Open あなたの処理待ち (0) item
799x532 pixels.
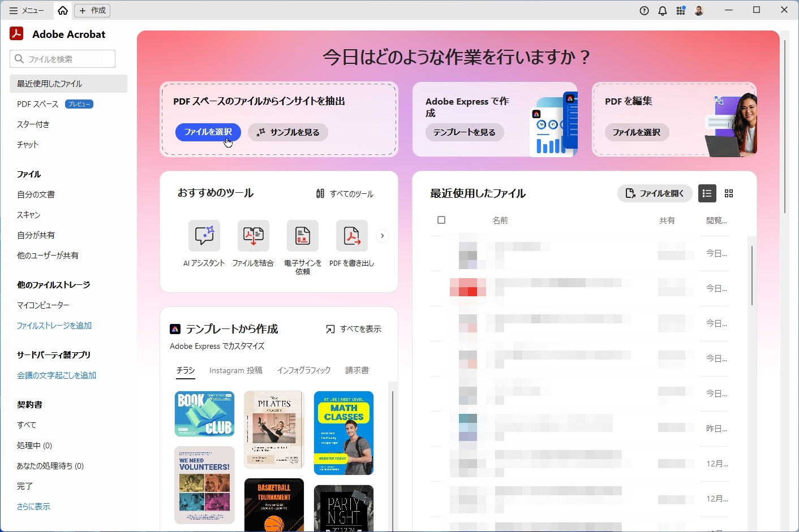pos(50,466)
